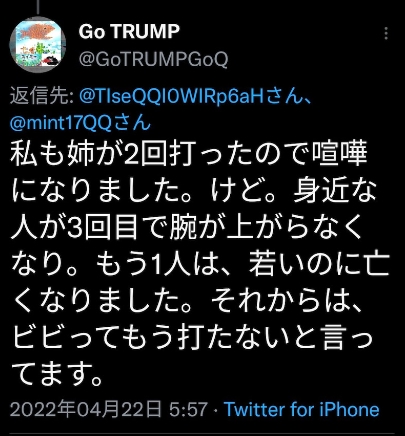Image resolution: width=405 pixels, height=436 pixels.
Task: Select the tweet line starting ビビってもう打たない
Action: [x=192, y=339]
